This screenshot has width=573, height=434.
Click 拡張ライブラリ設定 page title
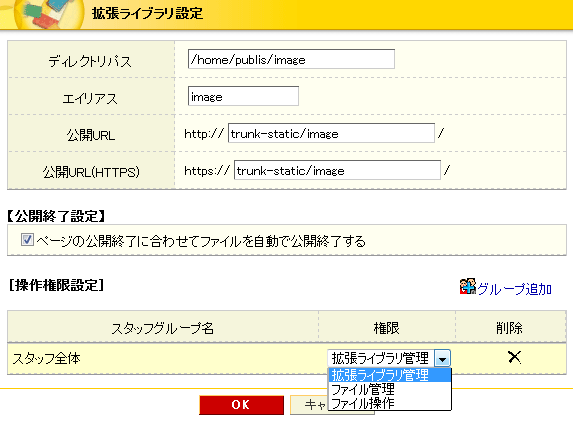click(x=147, y=14)
